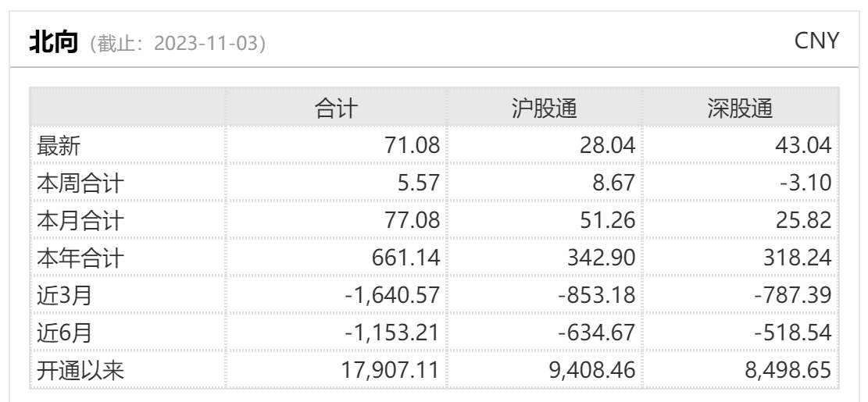
Task: Select the 沪股通 column header
Action: (x=544, y=109)
